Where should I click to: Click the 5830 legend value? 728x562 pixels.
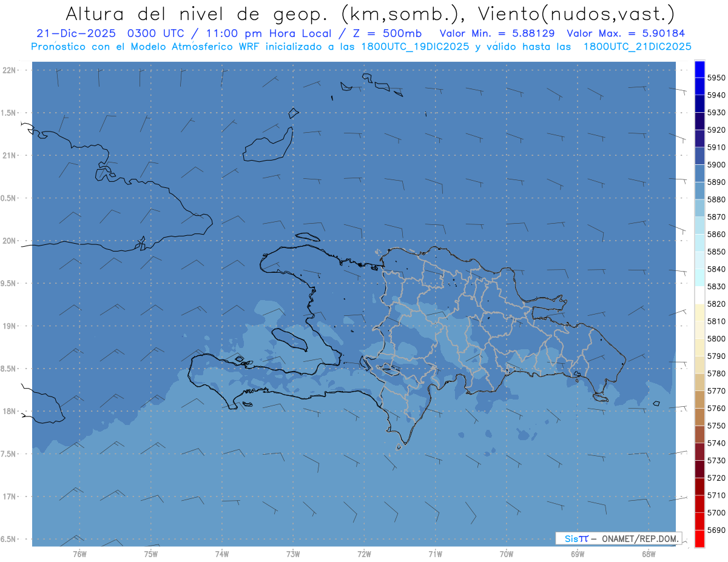[x=716, y=286]
